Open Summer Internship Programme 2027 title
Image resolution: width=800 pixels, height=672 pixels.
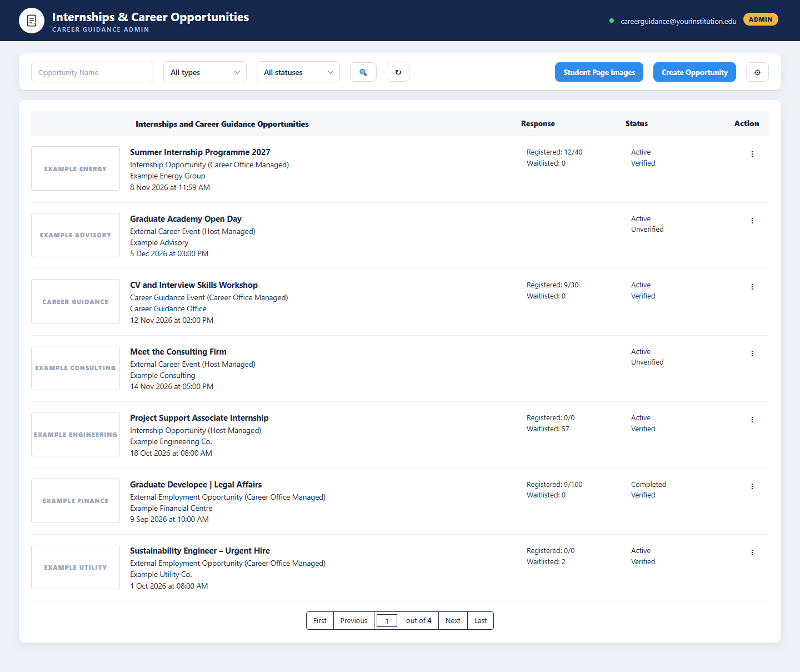pos(200,152)
